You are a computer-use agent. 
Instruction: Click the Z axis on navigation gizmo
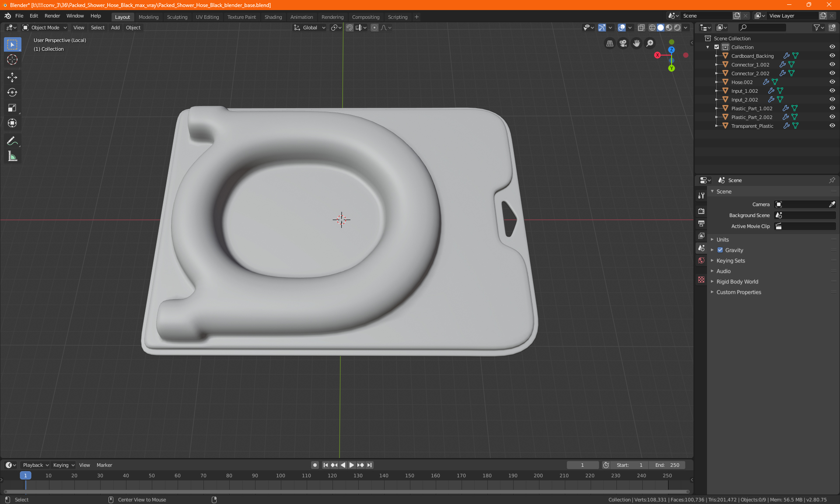(671, 50)
